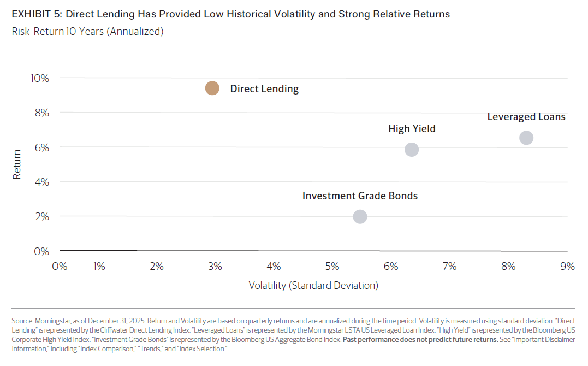Viewport: 588px width, 366px height.
Task: Select the Direct Lending label text
Action: point(264,89)
